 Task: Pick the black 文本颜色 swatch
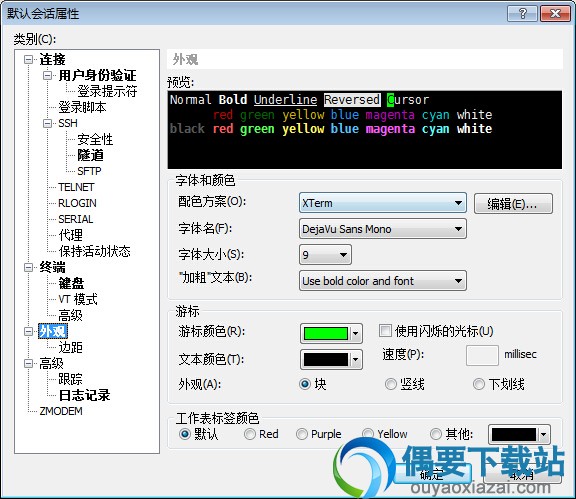pyautogui.click(x=331, y=359)
